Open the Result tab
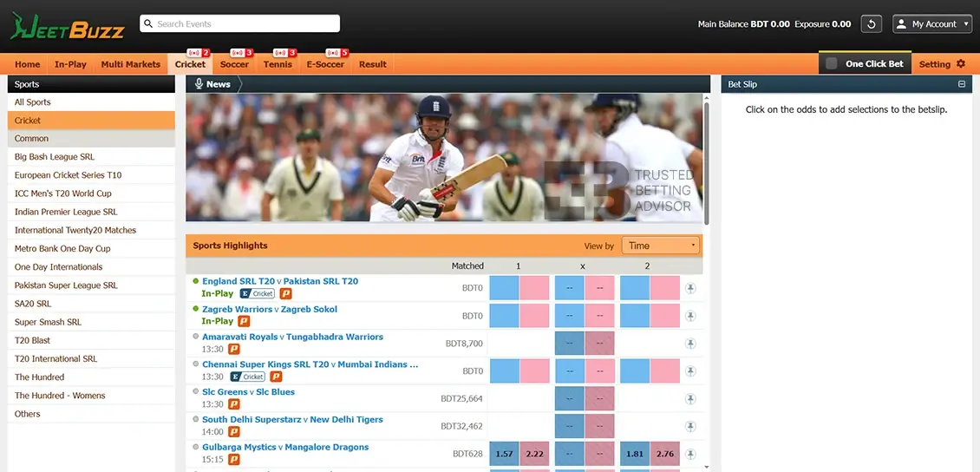The height and width of the screenshot is (472, 980). pyautogui.click(x=373, y=63)
